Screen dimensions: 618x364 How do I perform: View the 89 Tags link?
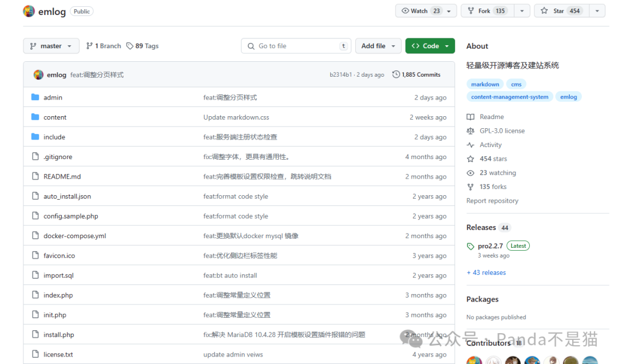tap(142, 46)
